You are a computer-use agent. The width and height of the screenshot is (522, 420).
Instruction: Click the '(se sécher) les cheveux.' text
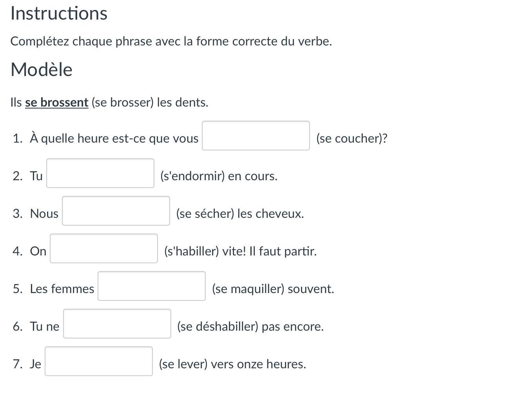[x=240, y=214]
